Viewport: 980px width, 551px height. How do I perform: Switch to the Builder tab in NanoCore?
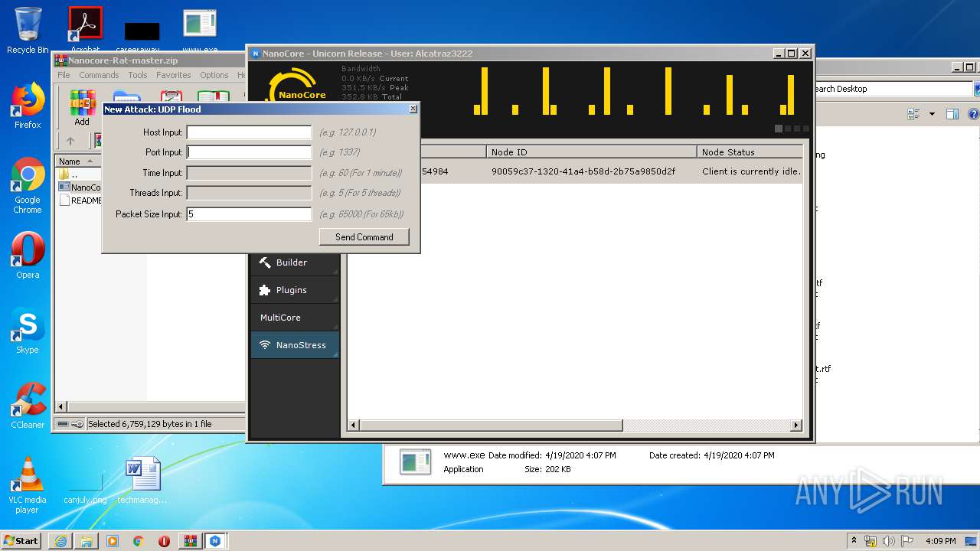[295, 262]
